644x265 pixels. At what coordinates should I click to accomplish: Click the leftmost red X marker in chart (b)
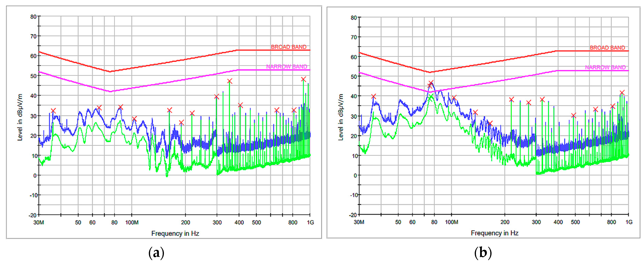(373, 96)
